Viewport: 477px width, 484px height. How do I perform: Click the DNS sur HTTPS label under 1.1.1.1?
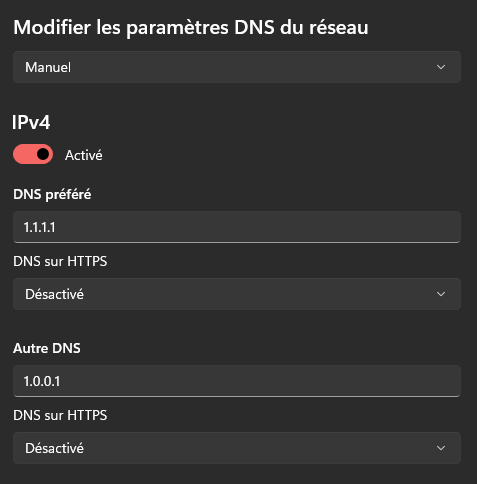60,261
